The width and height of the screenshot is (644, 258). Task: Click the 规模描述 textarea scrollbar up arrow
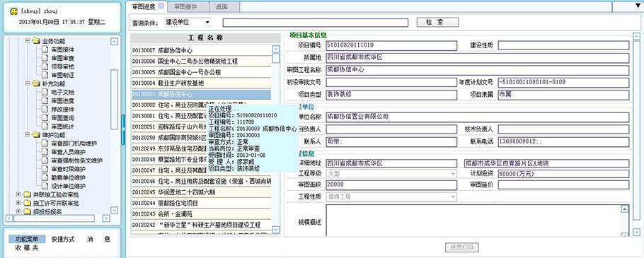[624, 209]
